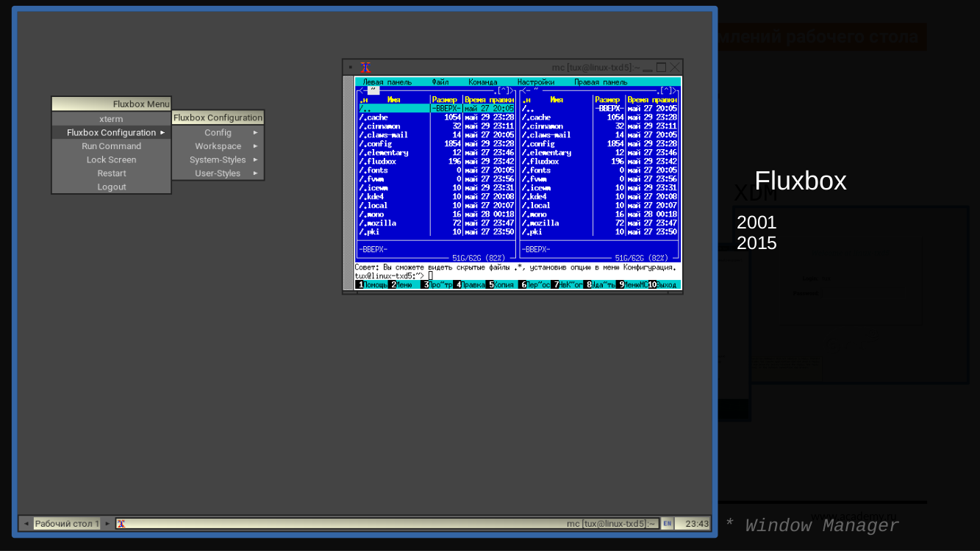Click 'Имя' column header in right panel
Image resolution: width=980 pixels, height=551 pixels.
pyautogui.click(x=557, y=100)
